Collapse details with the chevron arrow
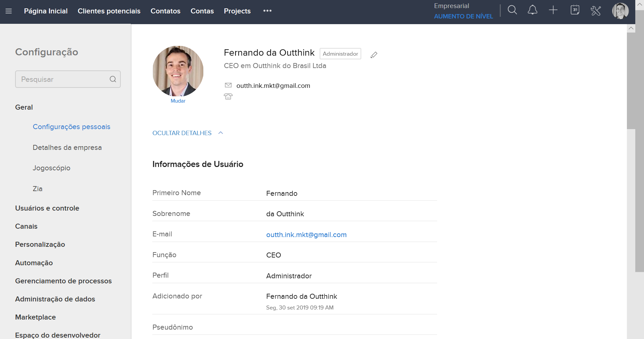The height and width of the screenshot is (339, 644). 221,133
